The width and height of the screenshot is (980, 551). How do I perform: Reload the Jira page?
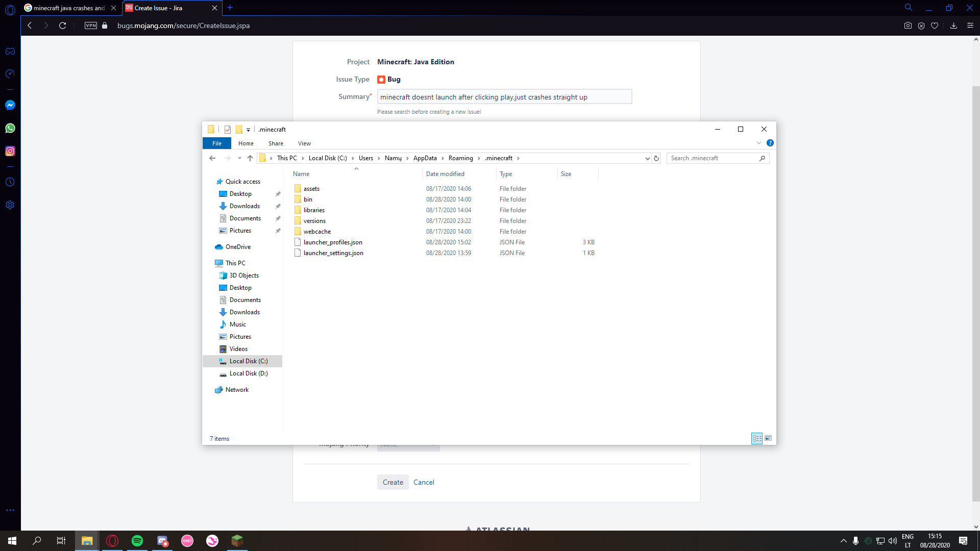[x=62, y=26]
